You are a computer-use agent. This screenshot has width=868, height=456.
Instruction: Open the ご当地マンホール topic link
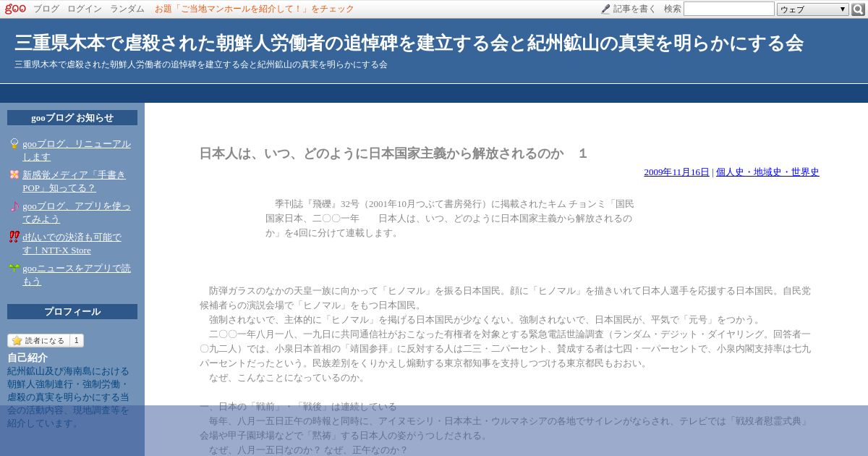(255, 9)
